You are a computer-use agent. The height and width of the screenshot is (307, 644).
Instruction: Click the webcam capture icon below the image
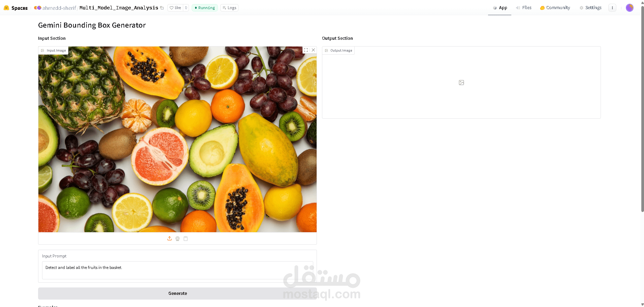178,239
